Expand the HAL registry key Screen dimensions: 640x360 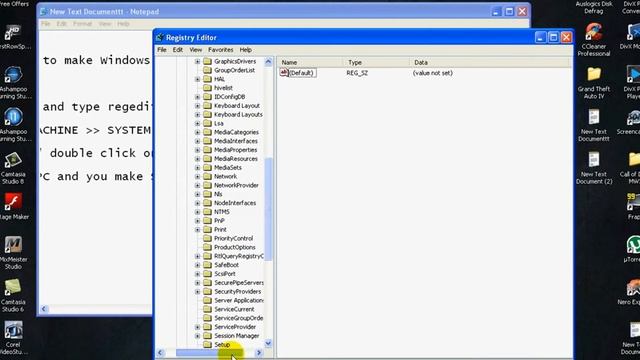point(198,79)
